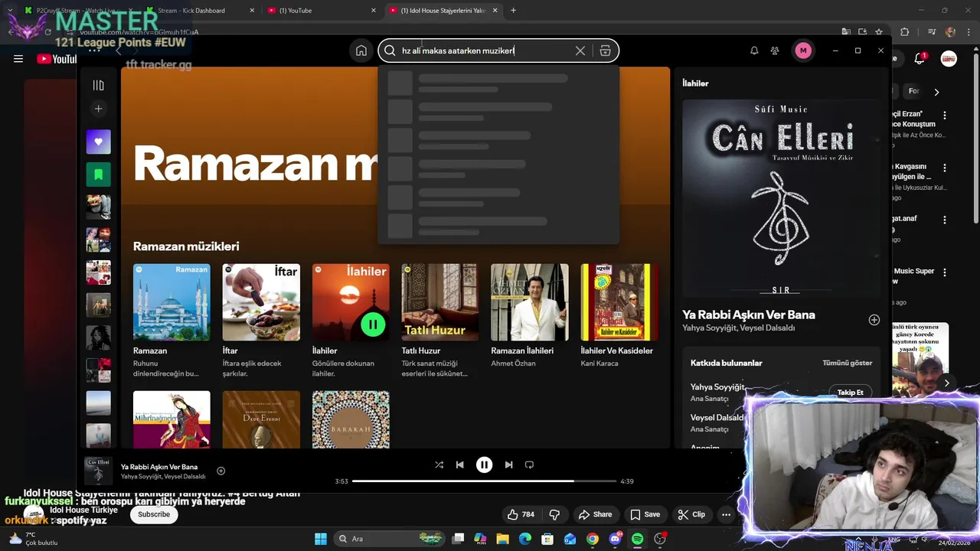The height and width of the screenshot is (551, 980).
Task: Open Friend Activity icon in Spotify
Action: [775, 51]
